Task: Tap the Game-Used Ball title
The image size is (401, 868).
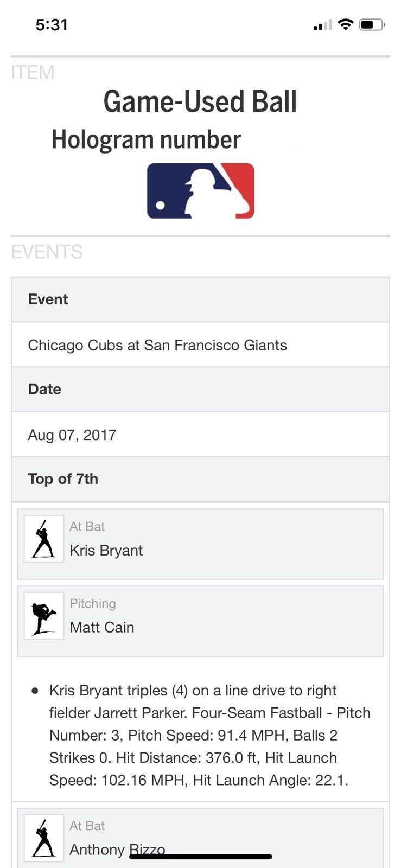Action: [200, 102]
